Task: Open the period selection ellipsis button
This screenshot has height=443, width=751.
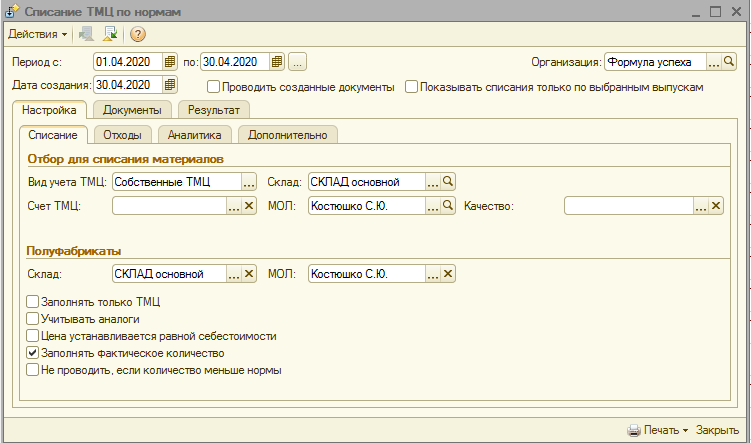Action: (x=297, y=62)
